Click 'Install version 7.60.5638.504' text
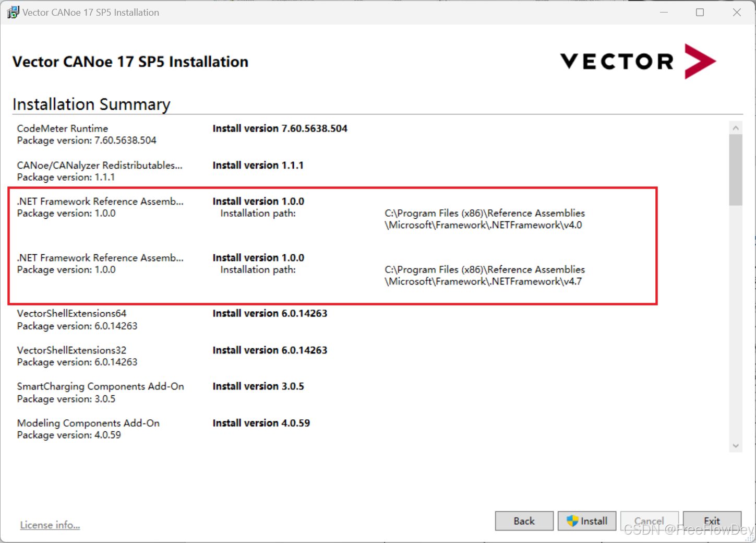Viewport: 756px width, 543px height. click(x=280, y=128)
